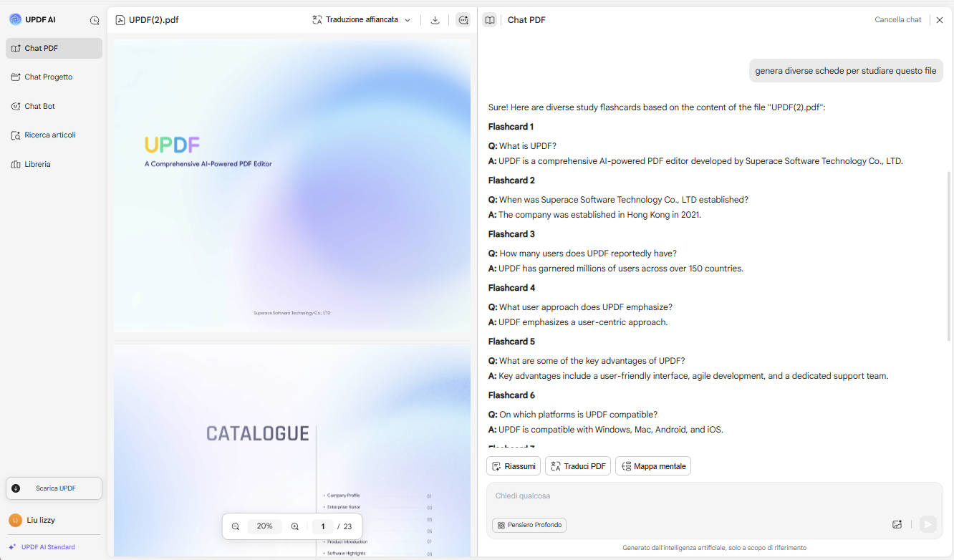Zoom in the PDF with the plus magnifier
The height and width of the screenshot is (560, 954).
coord(294,526)
